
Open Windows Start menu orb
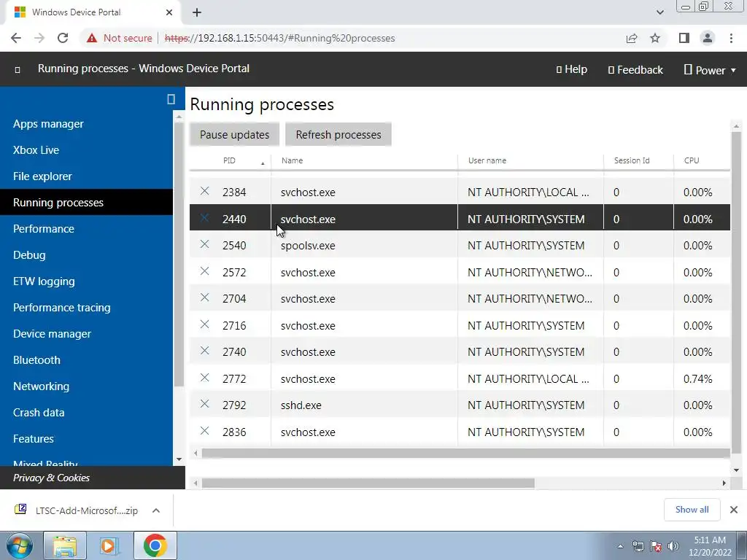[x=20, y=545]
